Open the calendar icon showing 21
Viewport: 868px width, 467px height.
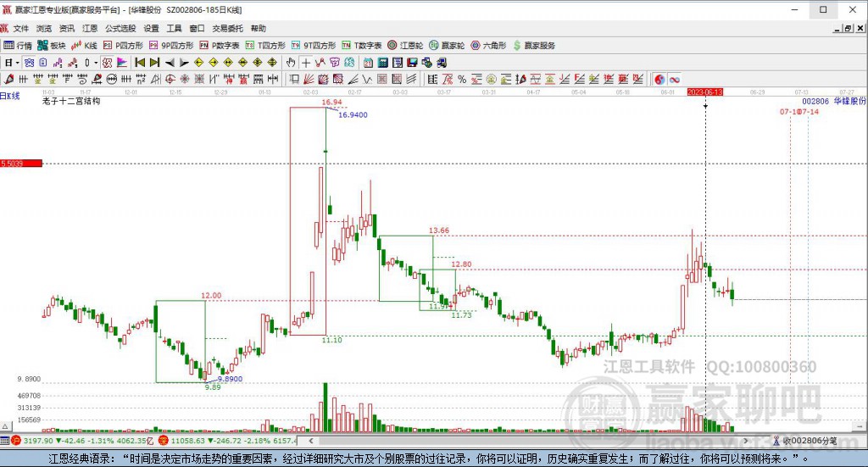click(368, 63)
